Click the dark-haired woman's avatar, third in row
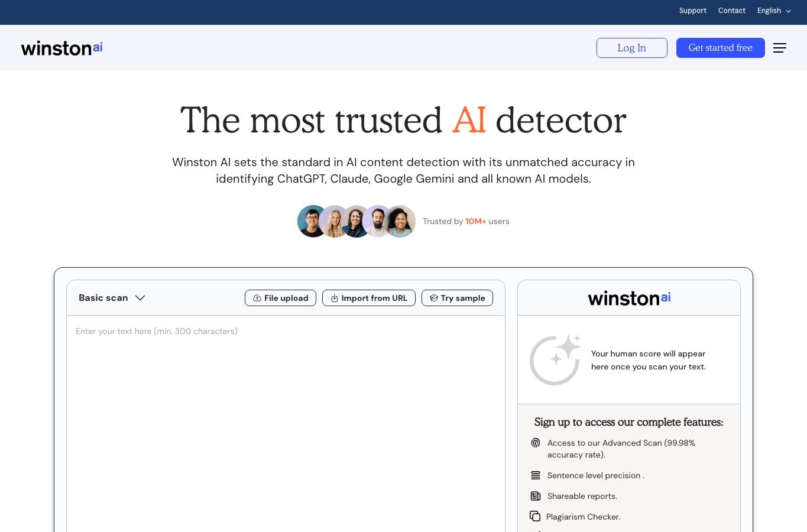 [355, 221]
